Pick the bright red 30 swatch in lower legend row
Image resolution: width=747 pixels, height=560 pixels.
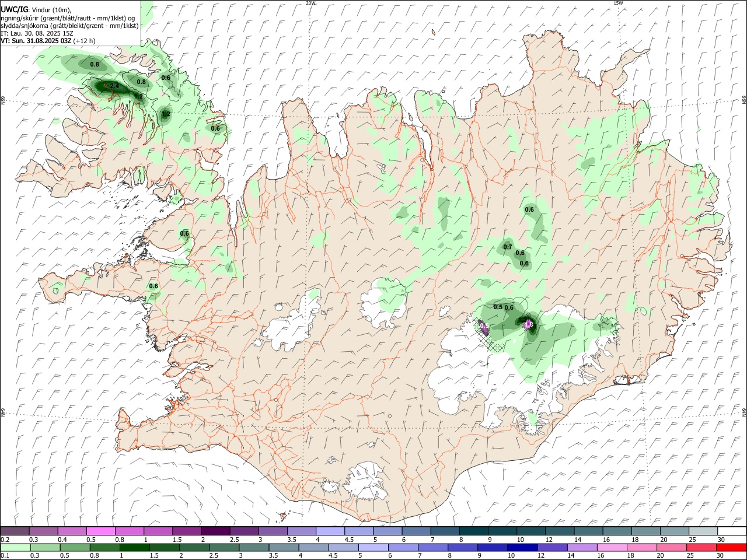coord(731,547)
